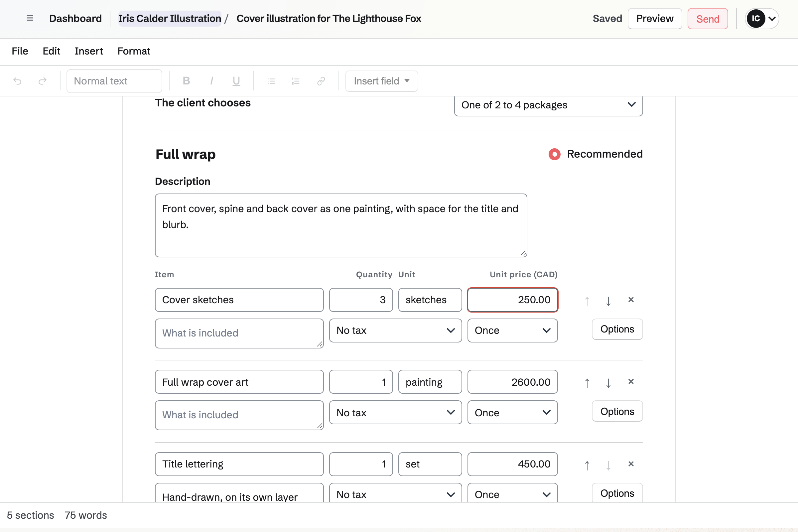Open Iris Calder Illustration breadcrumb
Screen dimensions: 798x532
pyautogui.click(x=170, y=18)
